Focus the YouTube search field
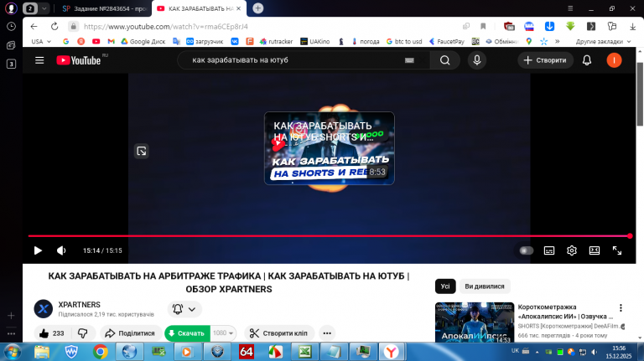The width and height of the screenshot is (644, 361). (x=296, y=60)
